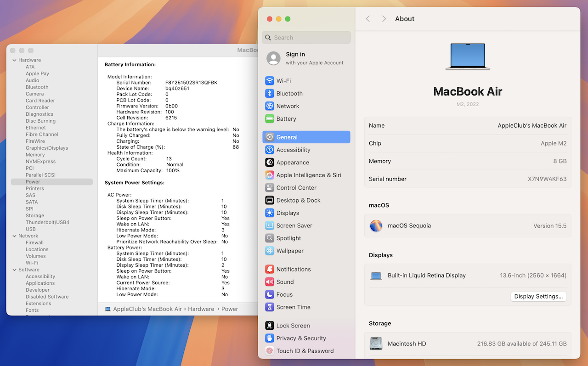588x366 pixels.
Task: Select Firewall under Network in System Information
Action: click(35, 242)
